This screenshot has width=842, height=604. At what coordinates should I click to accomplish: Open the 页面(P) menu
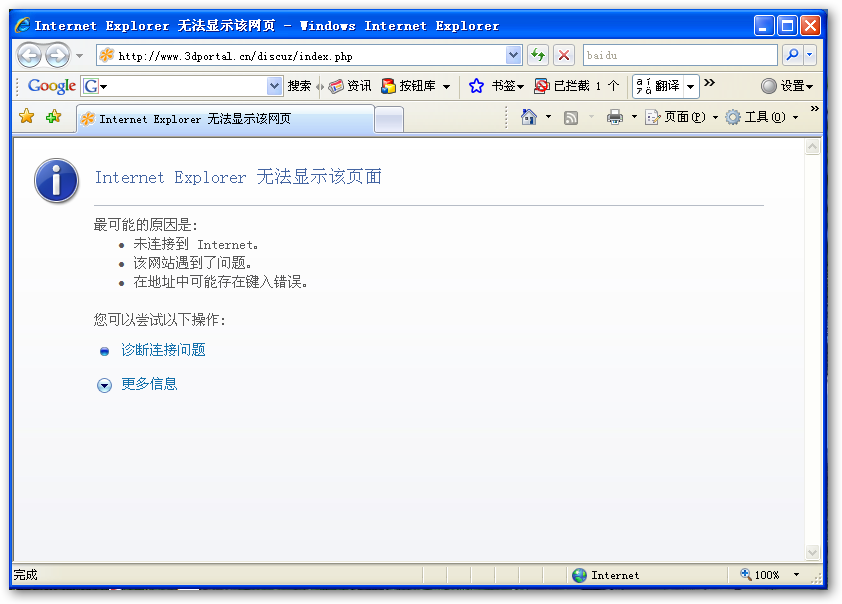coord(681,117)
